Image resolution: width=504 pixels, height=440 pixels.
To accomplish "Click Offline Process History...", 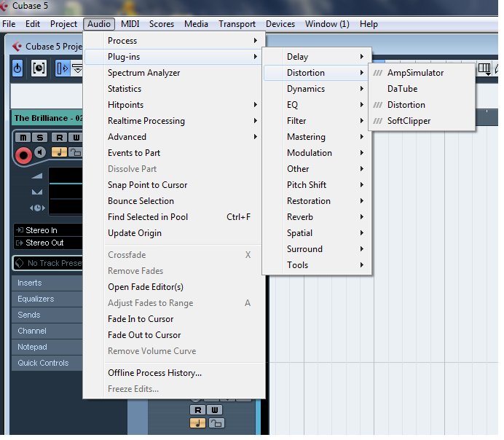I will (x=175, y=373).
